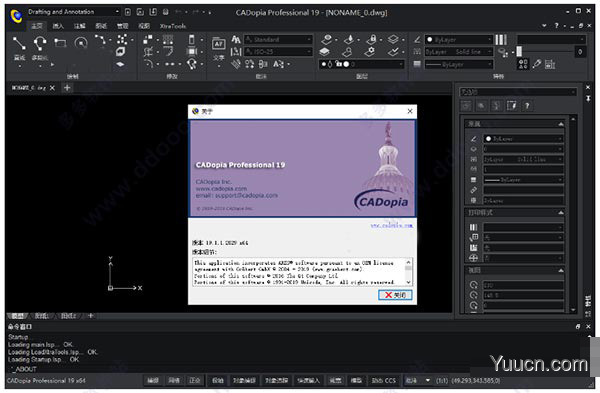Toggle 正交 ortho in status bar
600x393 pixels.
[195, 380]
